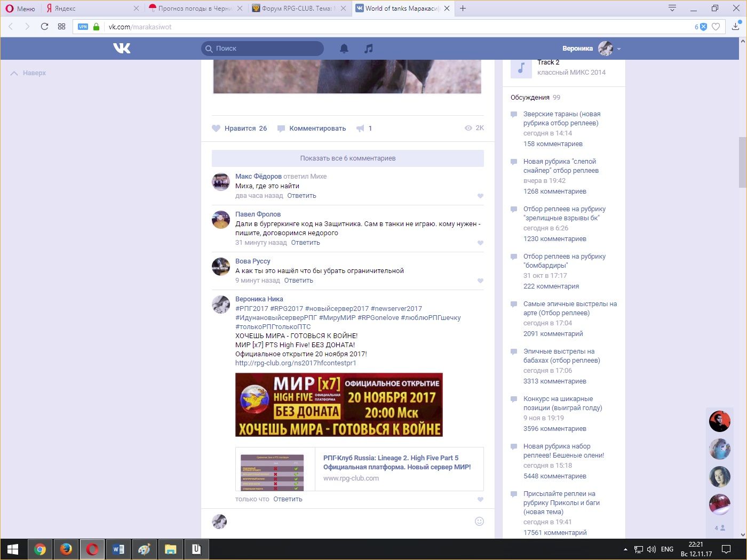Like the post via Нравится heart

coord(216,129)
